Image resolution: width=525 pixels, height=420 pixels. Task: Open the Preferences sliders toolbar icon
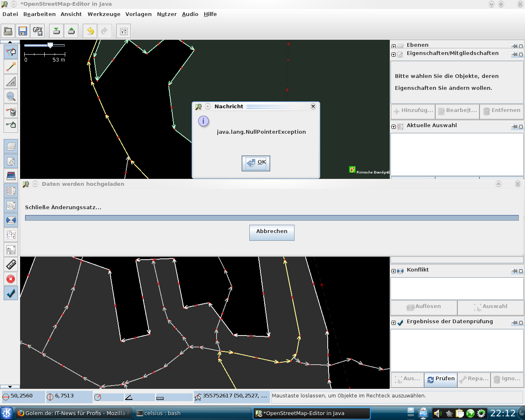pyautogui.click(x=123, y=31)
